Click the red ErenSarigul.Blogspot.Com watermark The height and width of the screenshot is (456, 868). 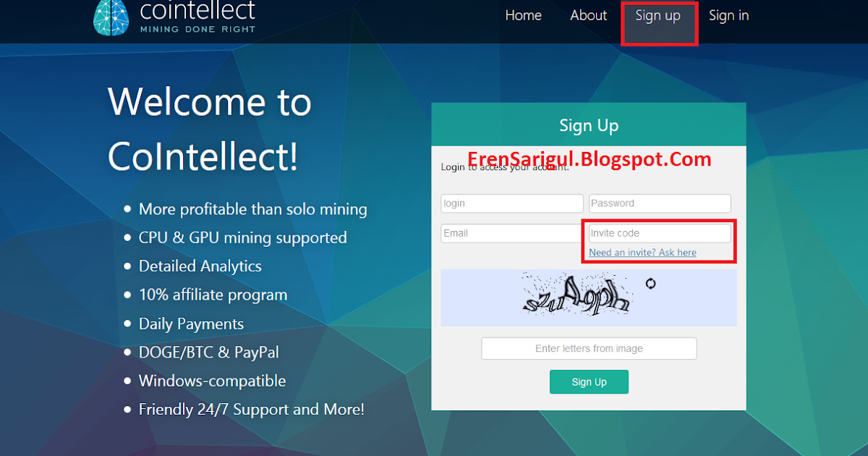point(589,159)
